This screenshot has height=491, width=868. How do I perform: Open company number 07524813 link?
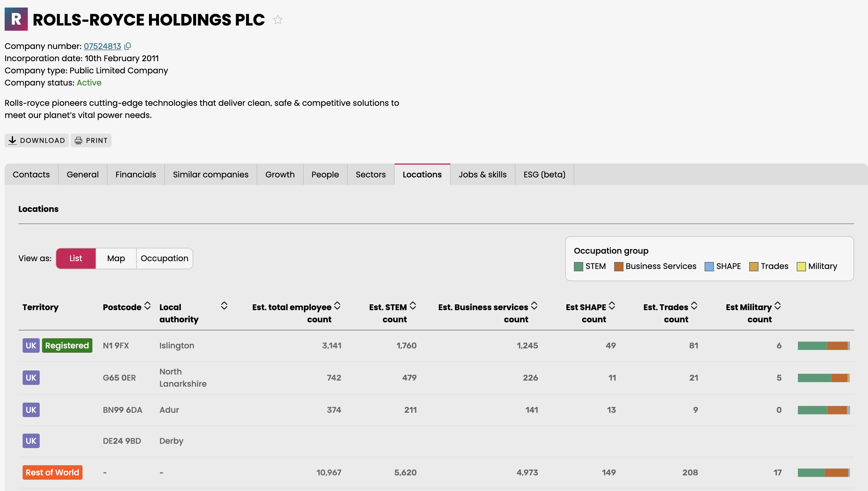point(103,46)
